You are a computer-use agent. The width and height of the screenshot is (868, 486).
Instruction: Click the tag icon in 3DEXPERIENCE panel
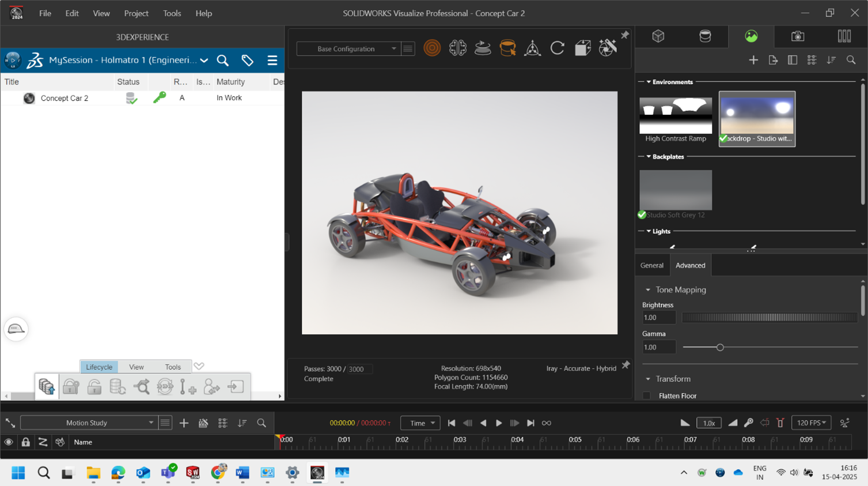248,61
